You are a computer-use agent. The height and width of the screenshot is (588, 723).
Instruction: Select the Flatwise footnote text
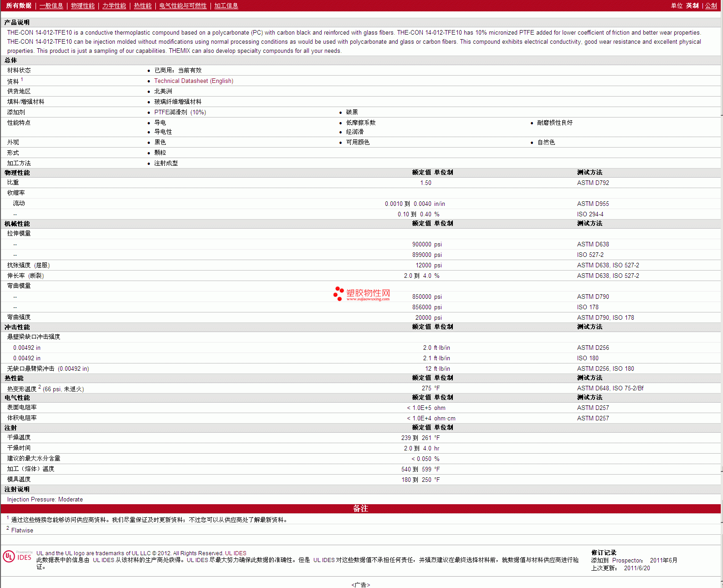(x=22, y=530)
